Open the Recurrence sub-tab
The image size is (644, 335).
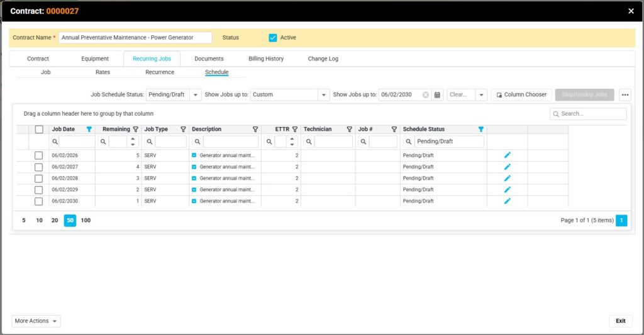coord(160,72)
